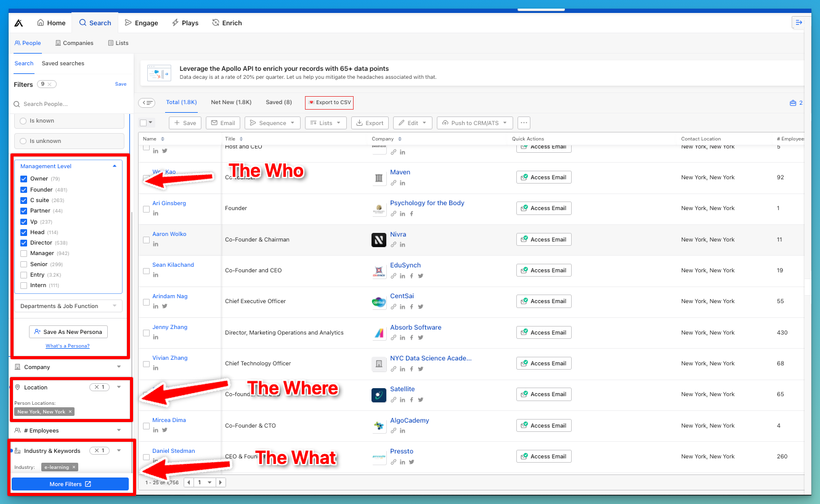Remove the e-learning industry chip
The image size is (820, 504).
coord(74,467)
